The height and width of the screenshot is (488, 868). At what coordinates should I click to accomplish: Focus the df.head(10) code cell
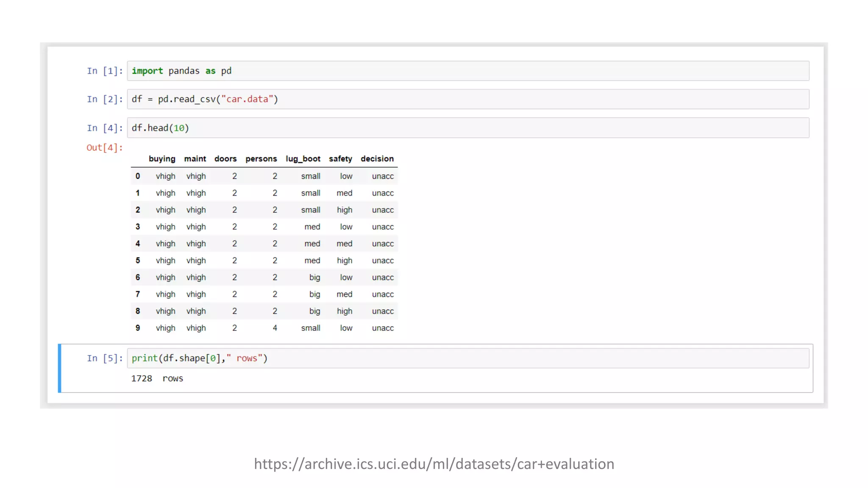point(468,128)
